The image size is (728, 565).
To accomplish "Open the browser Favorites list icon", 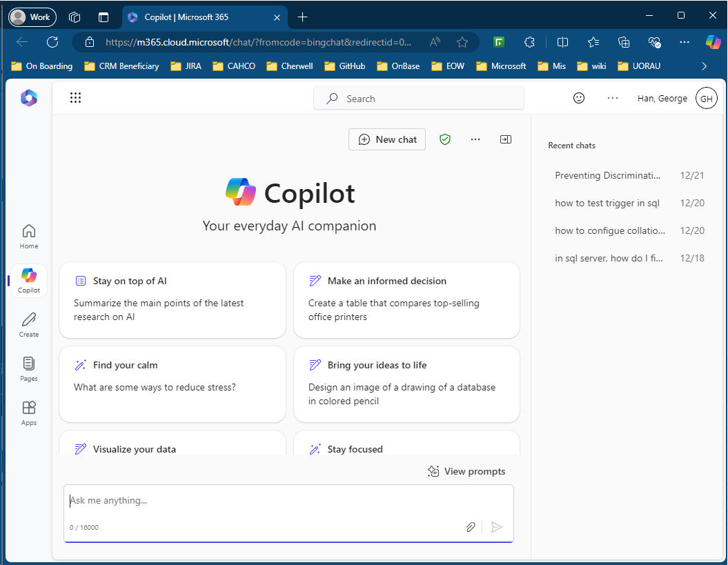I will 593,42.
